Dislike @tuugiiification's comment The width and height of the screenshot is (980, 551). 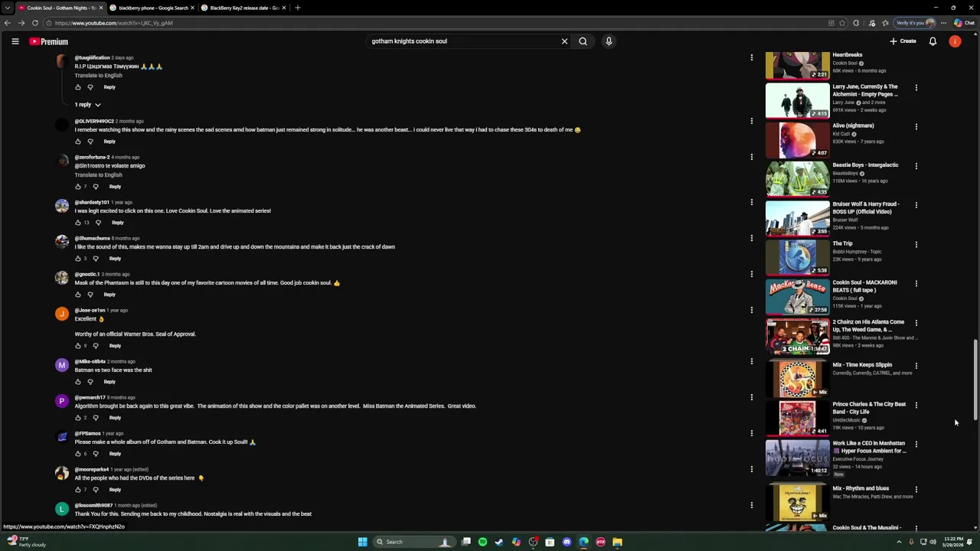coord(90,87)
